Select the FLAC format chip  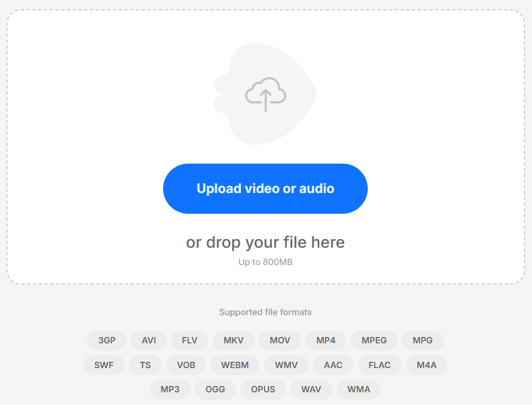(x=379, y=365)
